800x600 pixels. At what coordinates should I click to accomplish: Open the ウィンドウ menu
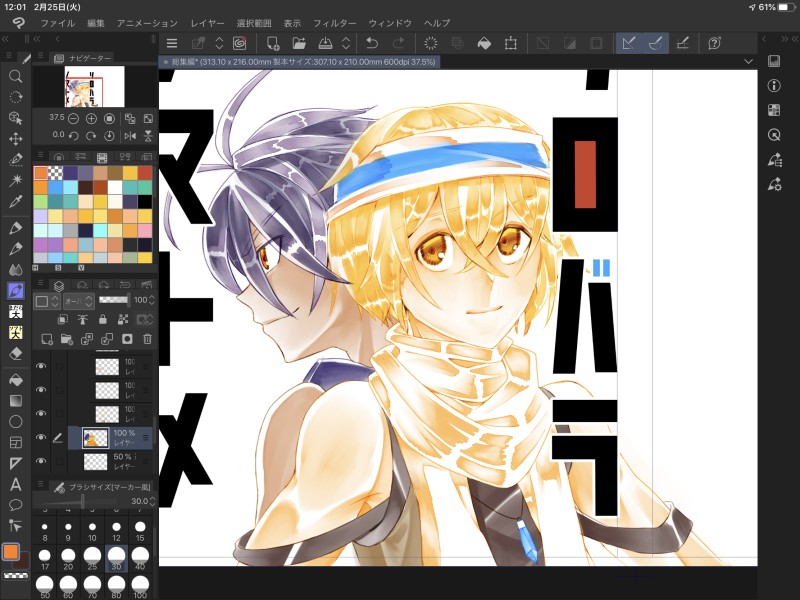coord(390,23)
